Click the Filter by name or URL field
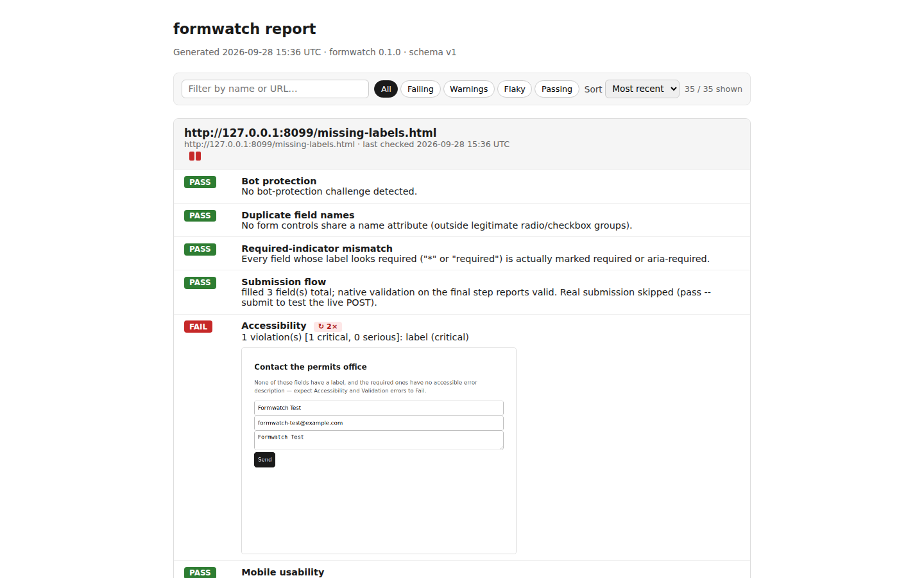The image size is (924, 578). click(275, 89)
